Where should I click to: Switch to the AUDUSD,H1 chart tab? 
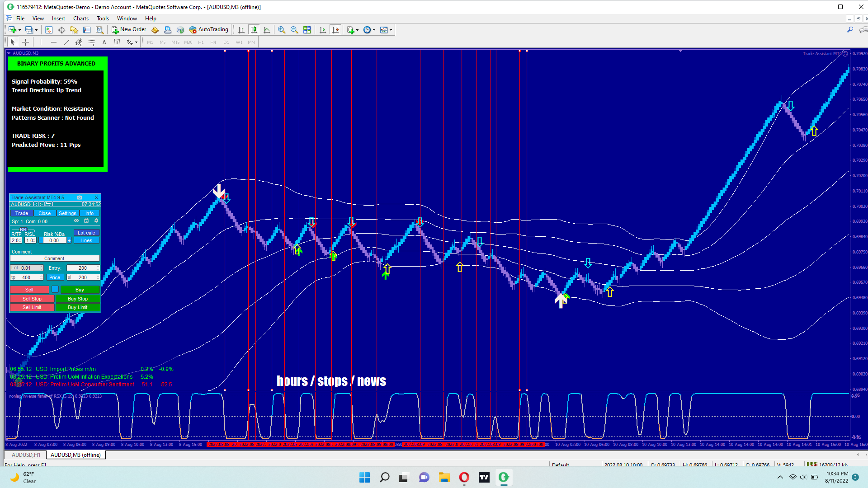click(x=26, y=455)
